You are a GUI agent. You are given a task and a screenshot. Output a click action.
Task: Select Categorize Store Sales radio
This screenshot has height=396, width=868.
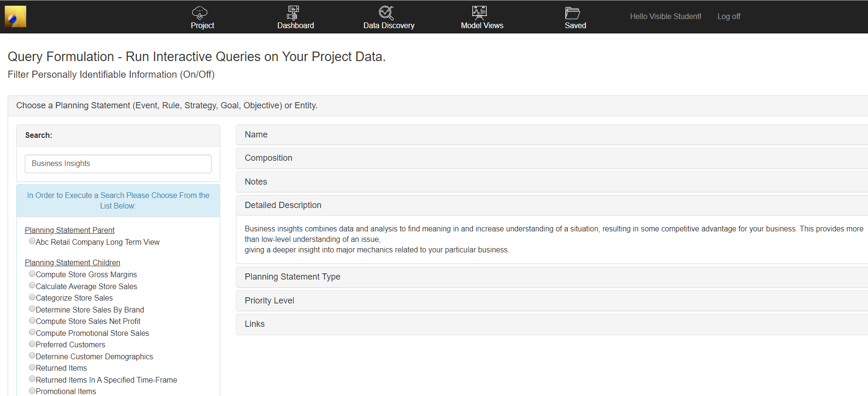click(x=32, y=297)
